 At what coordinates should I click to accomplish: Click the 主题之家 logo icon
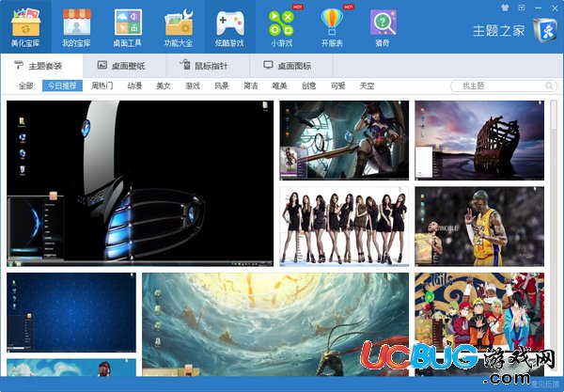coord(544,31)
